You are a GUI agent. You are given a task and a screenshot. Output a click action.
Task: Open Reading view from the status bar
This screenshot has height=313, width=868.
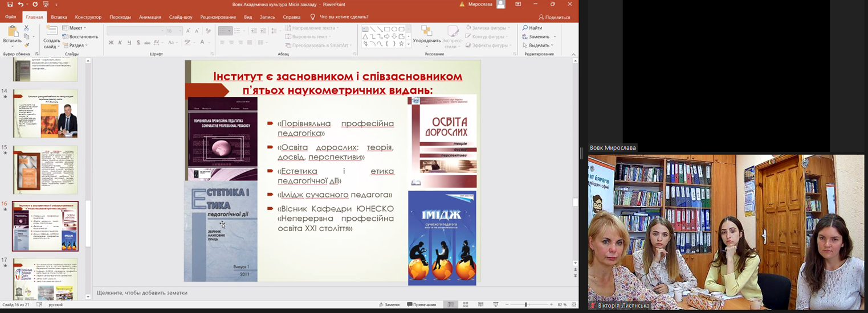pos(480,305)
